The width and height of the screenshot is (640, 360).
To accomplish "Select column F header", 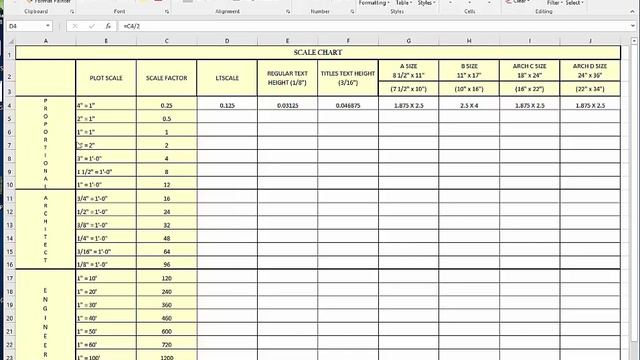I will coord(348,41).
